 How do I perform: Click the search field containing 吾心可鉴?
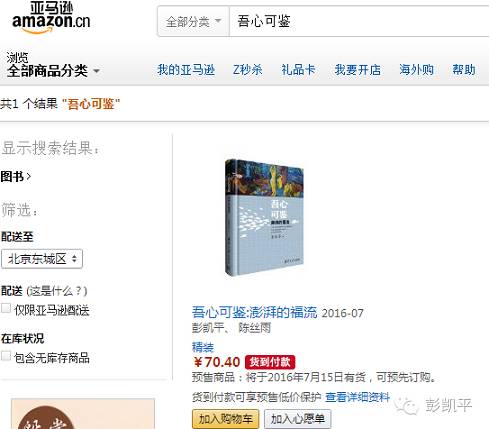tap(359, 22)
